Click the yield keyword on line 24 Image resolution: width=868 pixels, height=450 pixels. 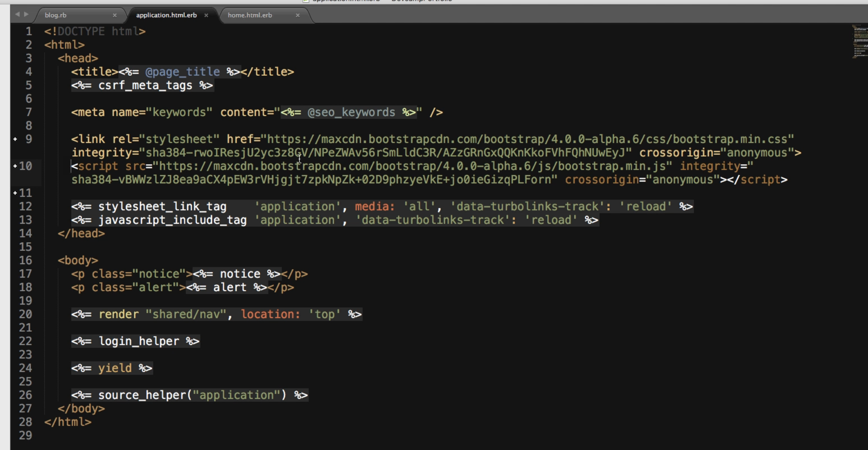115,368
